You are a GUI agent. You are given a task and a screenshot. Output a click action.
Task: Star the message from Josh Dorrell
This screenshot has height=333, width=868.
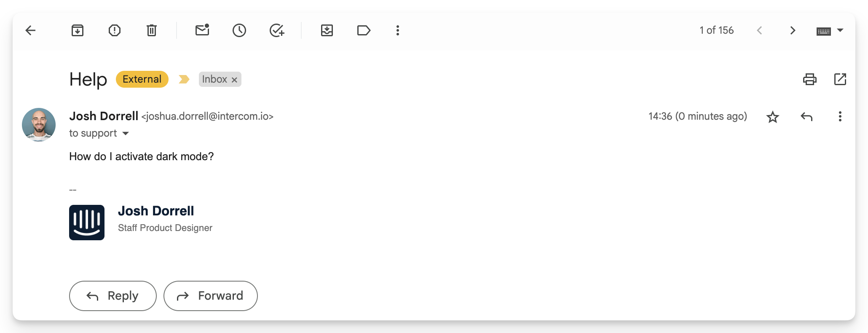click(773, 117)
